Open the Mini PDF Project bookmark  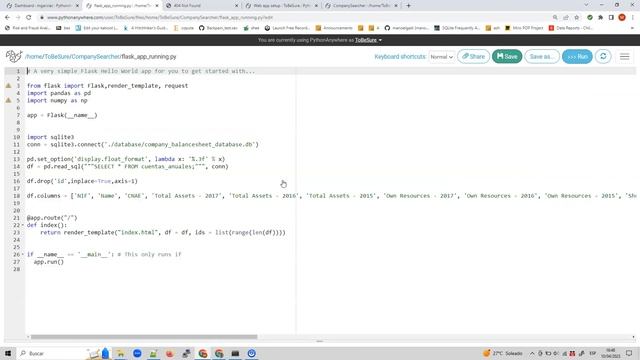tap(524, 28)
